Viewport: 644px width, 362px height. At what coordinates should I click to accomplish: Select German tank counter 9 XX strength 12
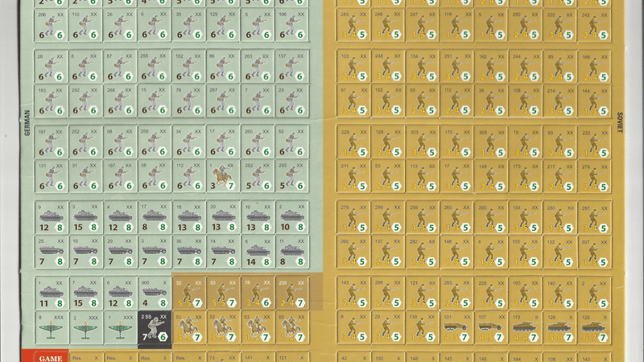click(x=52, y=217)
